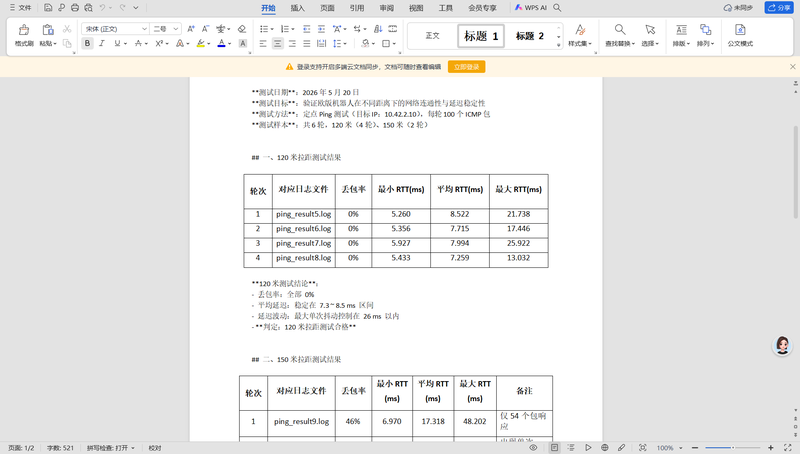800x454 pixels.
Task: Click the floating assistant avatar
Action: [x=782, y=345]
